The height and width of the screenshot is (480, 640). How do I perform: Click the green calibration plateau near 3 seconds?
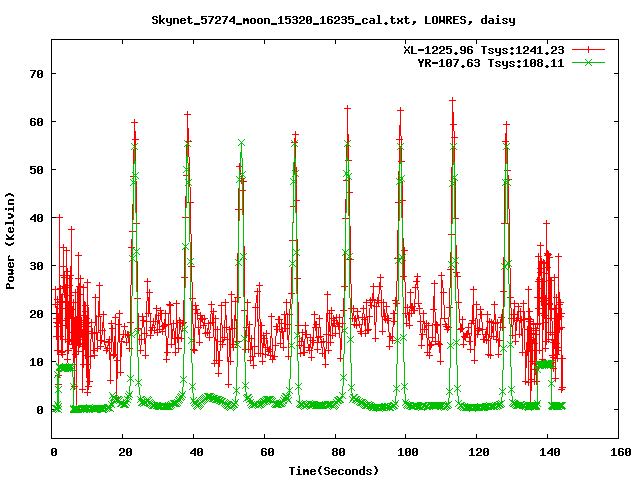[66, 368]
